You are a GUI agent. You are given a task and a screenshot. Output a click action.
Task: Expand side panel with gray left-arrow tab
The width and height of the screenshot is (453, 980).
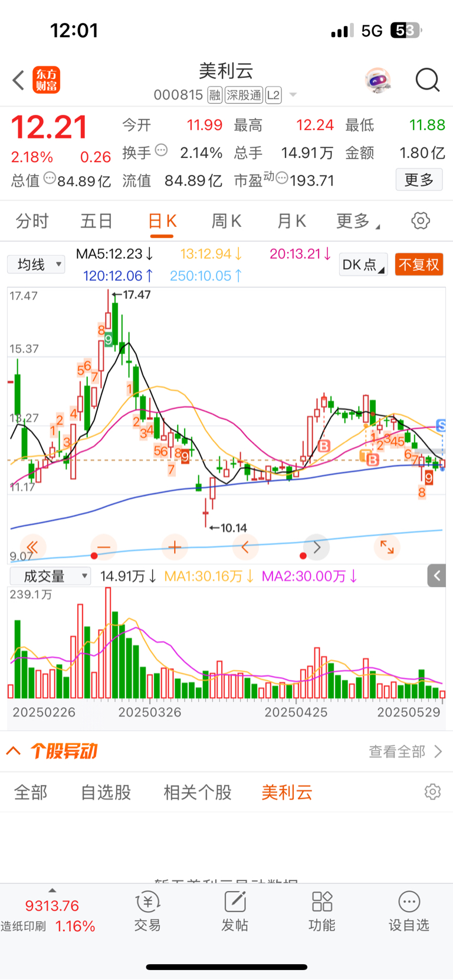coord(436,576)
